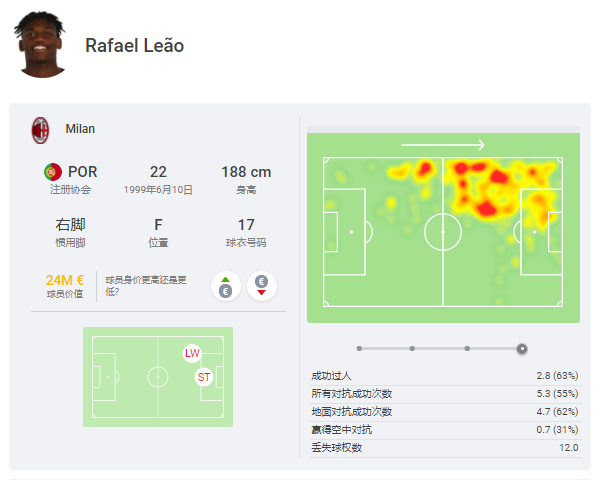Select the third heatmap season dot

(467, 348)
